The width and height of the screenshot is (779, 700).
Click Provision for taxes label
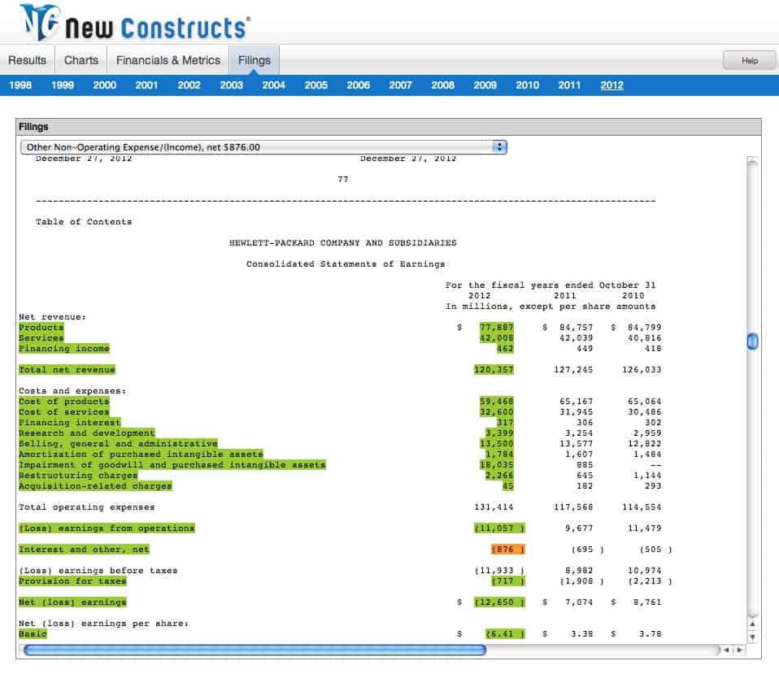[72, 581]
